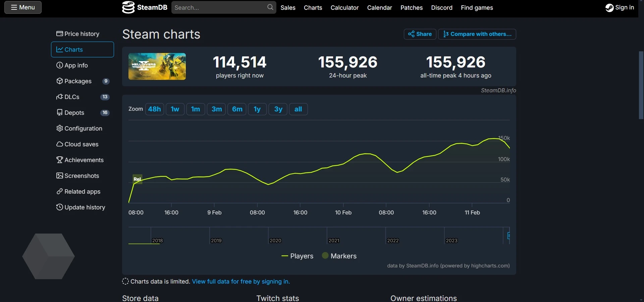Screen dimensions: 644x302
Task: Open App info sidebar item
Action: pos(82,65)
